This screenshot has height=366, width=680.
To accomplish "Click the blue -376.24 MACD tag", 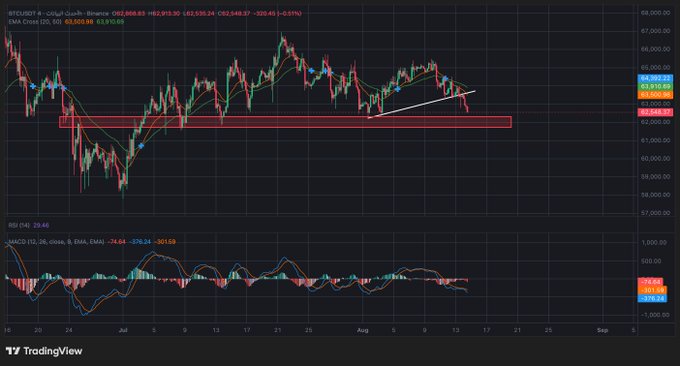I will [x=653, y=298].
